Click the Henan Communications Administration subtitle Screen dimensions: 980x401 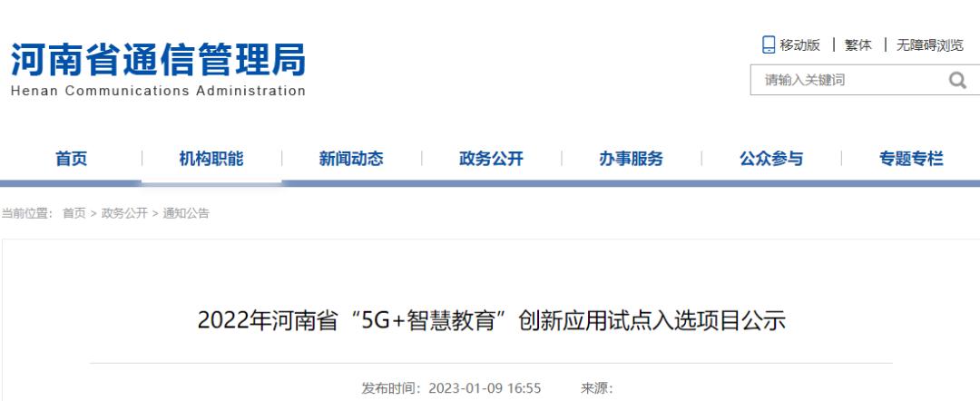point(158,91)
